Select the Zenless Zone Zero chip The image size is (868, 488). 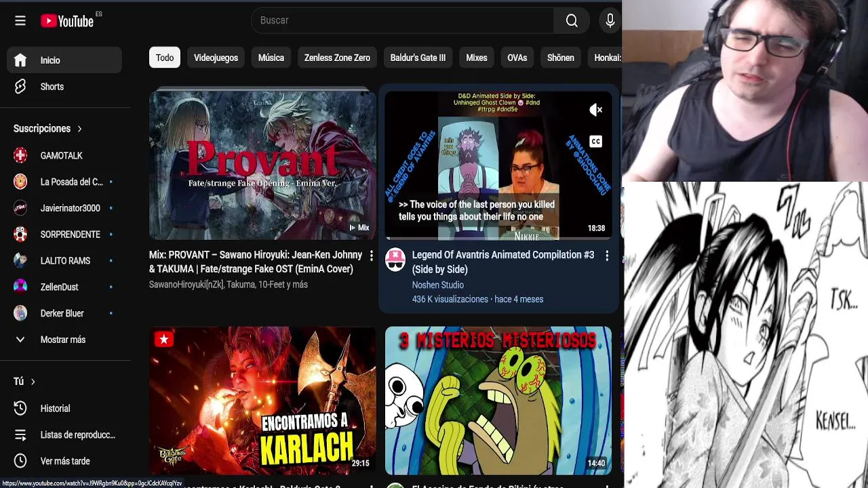(x=337, y=58)
